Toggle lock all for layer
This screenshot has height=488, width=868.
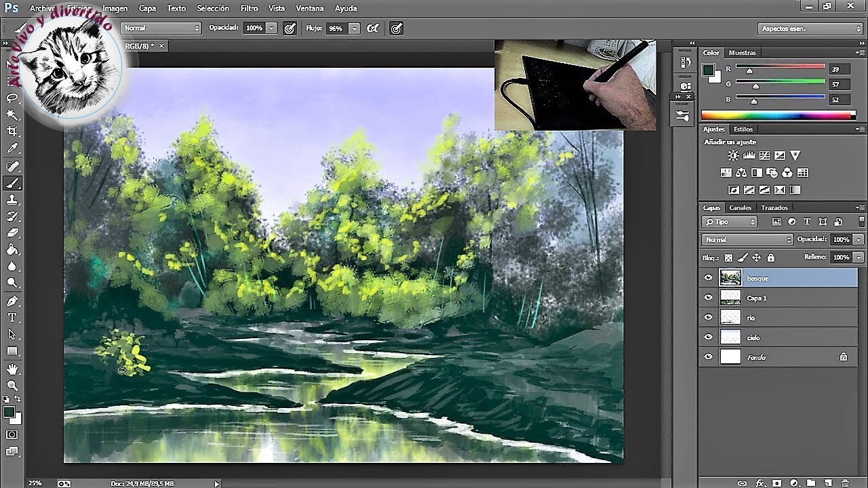tap(770, 258)
